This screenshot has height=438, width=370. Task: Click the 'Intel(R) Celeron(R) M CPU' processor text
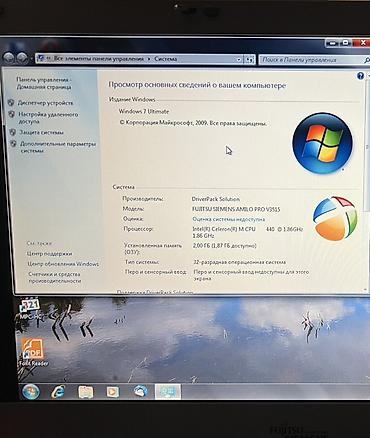(x=224, y=229)
